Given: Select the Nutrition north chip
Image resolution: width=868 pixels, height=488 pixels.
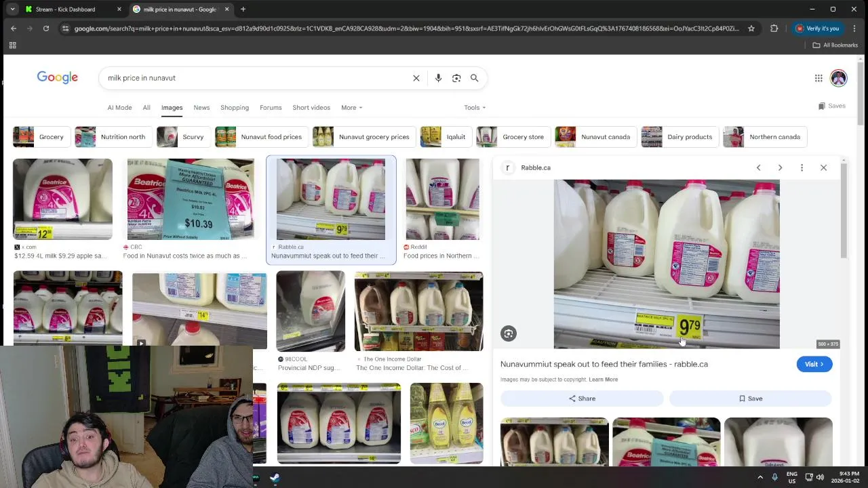Looking at the screenshot, I should click(113, 137).
